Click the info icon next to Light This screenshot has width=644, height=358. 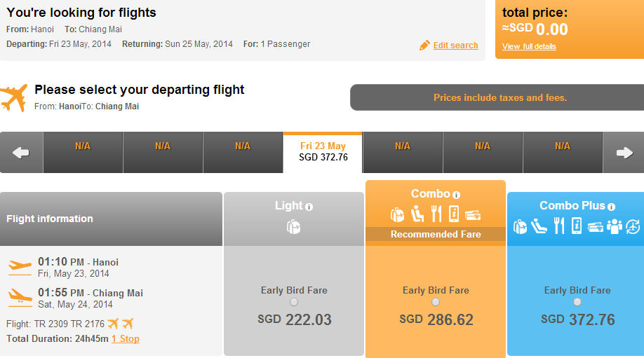click(309, 207)
